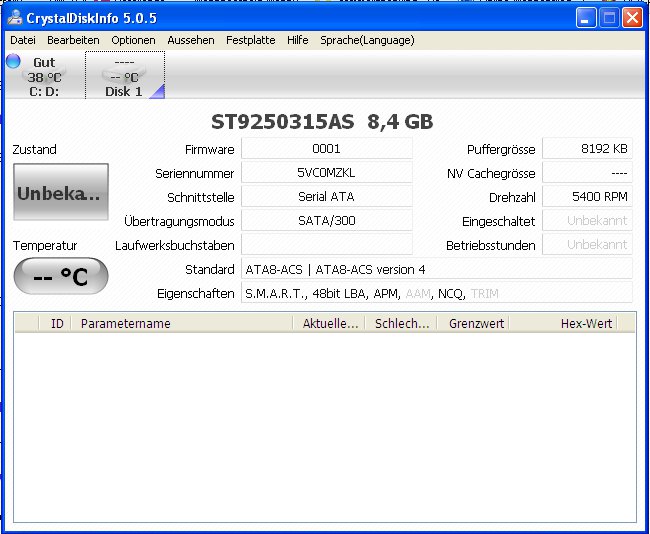The image size is (650, 534).
Task: Open the Festplatte menu
Action: [x=251, y=40]
